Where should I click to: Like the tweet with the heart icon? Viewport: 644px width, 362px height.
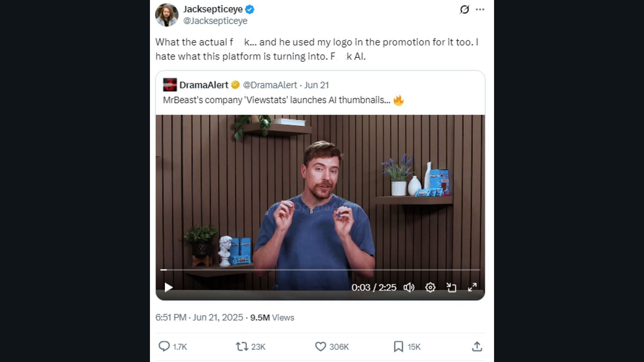(x=320, y=346)
